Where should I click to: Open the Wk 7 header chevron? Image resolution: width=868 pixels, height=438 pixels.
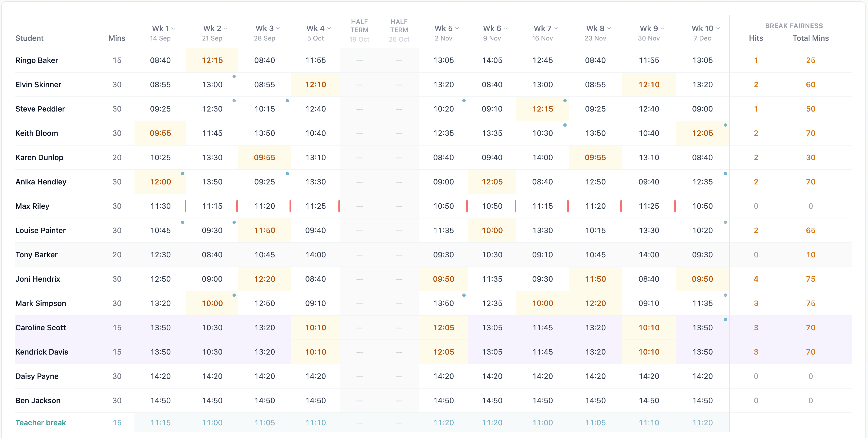pos(556,29)
